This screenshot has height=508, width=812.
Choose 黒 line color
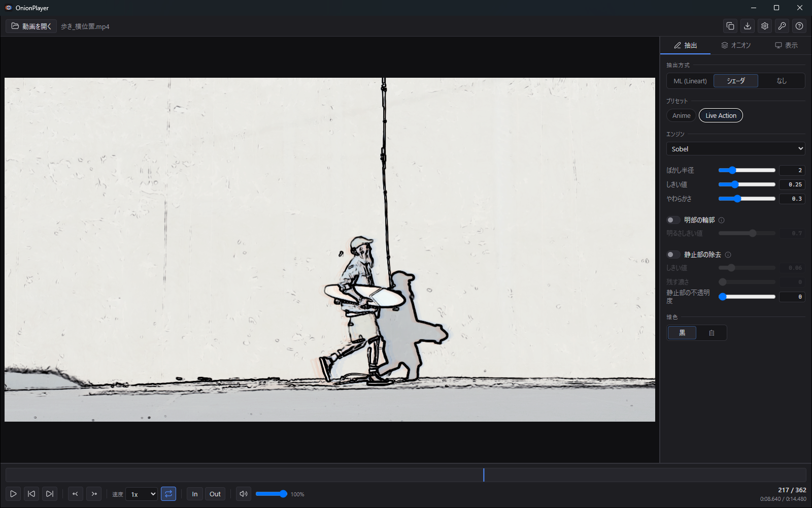[x=682, y=333]
